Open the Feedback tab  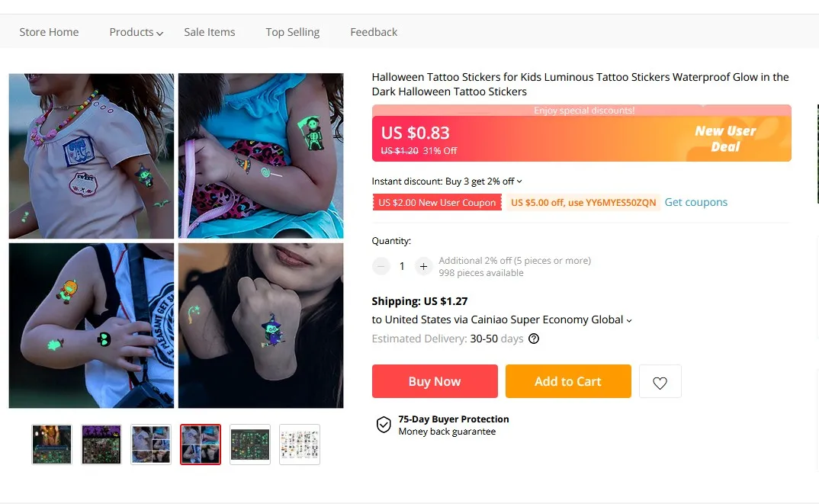[374, 32]
